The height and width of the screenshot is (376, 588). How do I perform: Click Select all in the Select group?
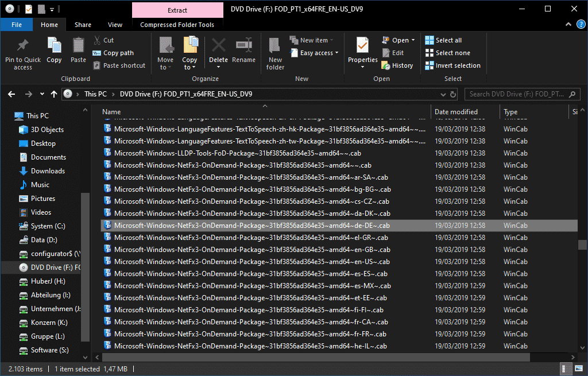[444, 40]
